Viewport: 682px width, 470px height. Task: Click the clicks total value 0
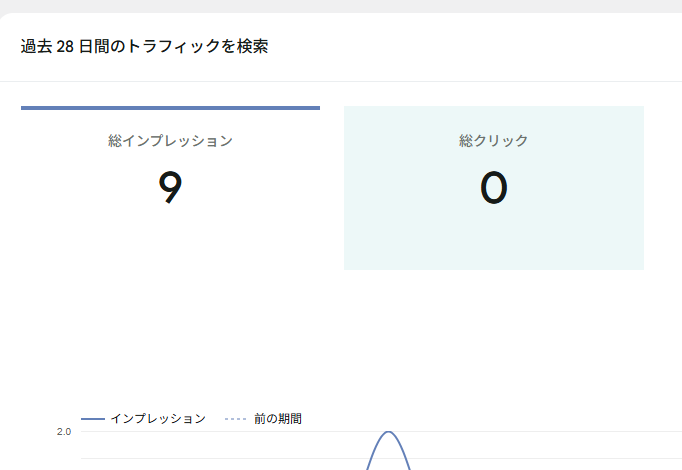493,188
